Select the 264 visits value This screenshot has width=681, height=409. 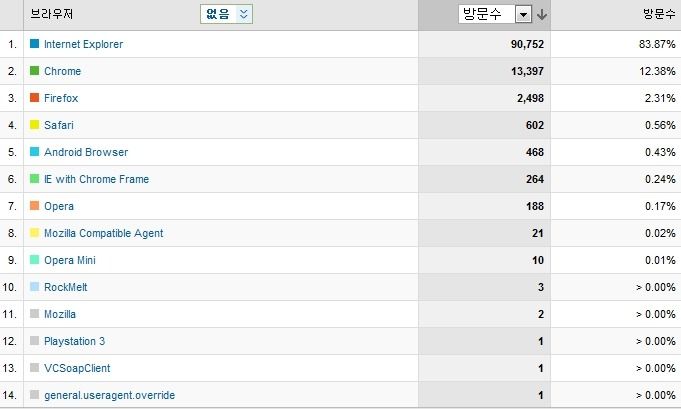click(535, 179)
